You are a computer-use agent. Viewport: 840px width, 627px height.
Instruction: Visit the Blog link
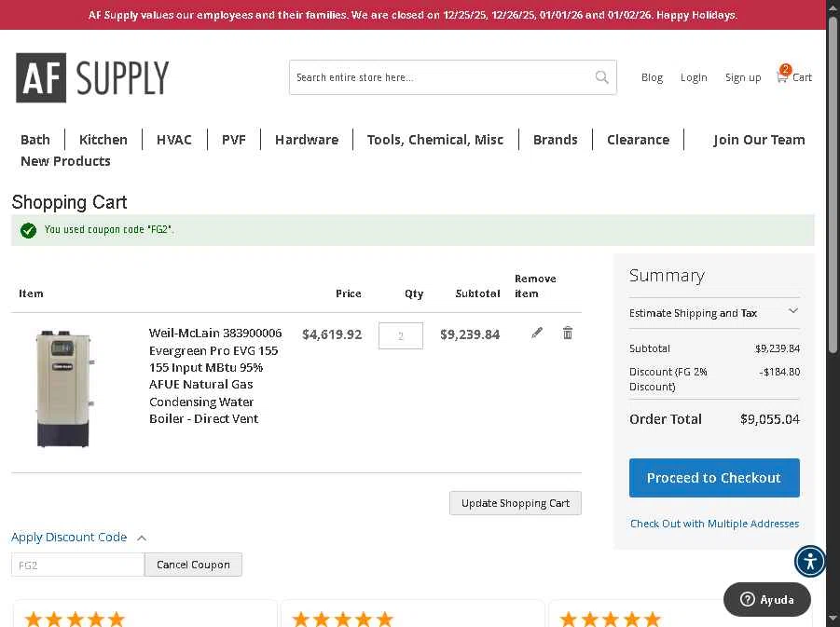pos(652,77)
